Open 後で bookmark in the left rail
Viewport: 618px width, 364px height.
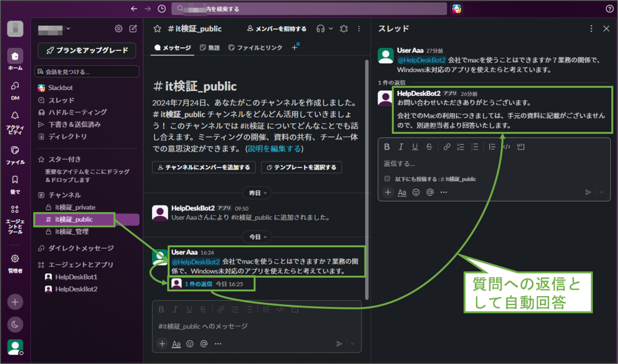click(15, 184)
